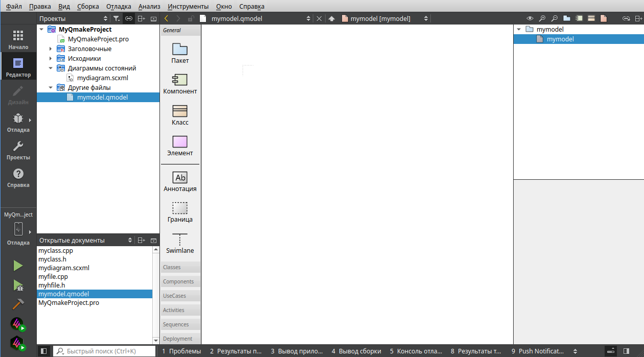Image resolution: width=644 pixels, height=357 pixels.
Task: Select the Компонент element in the palette
Action: [180, 84]
